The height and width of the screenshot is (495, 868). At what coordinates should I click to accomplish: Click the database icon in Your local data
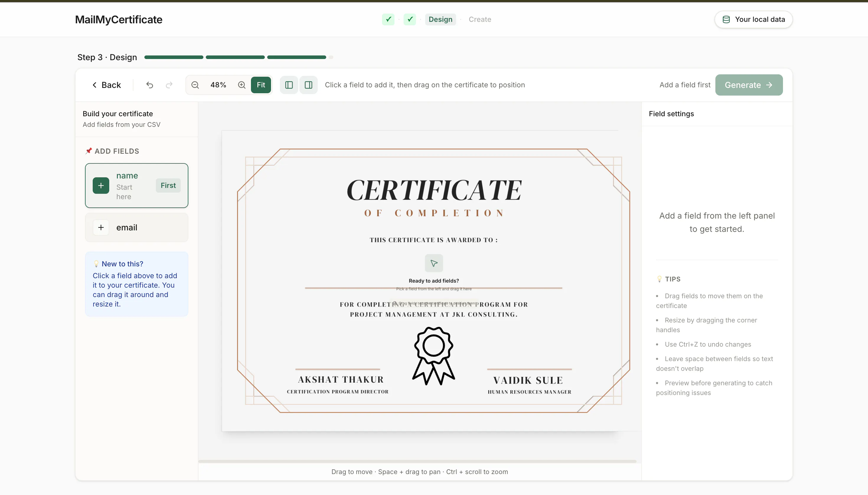pyautogui.click(x=726, y=19)
